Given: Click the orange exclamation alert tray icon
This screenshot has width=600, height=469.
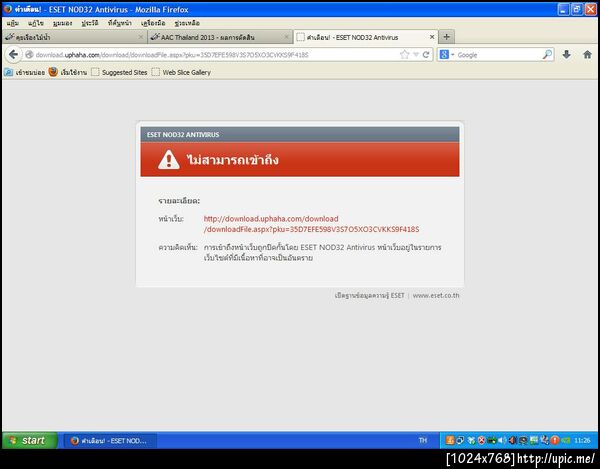Looking at the screenshot, I should [554, 440].
